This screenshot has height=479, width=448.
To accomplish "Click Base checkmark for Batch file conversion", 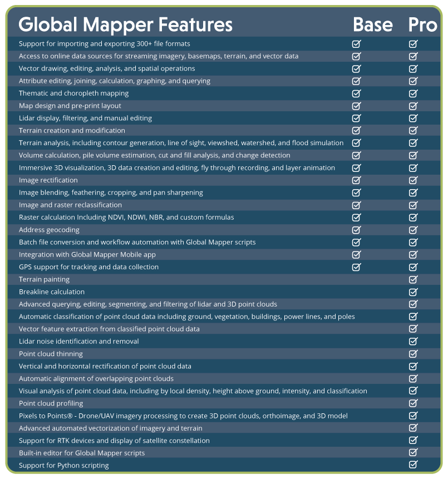I will point(356,242).
